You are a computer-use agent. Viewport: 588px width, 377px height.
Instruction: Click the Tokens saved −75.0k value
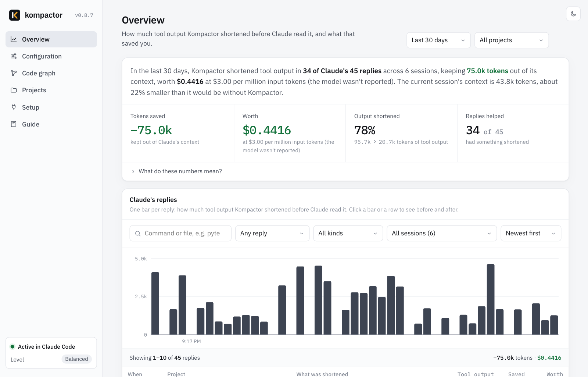151,130
